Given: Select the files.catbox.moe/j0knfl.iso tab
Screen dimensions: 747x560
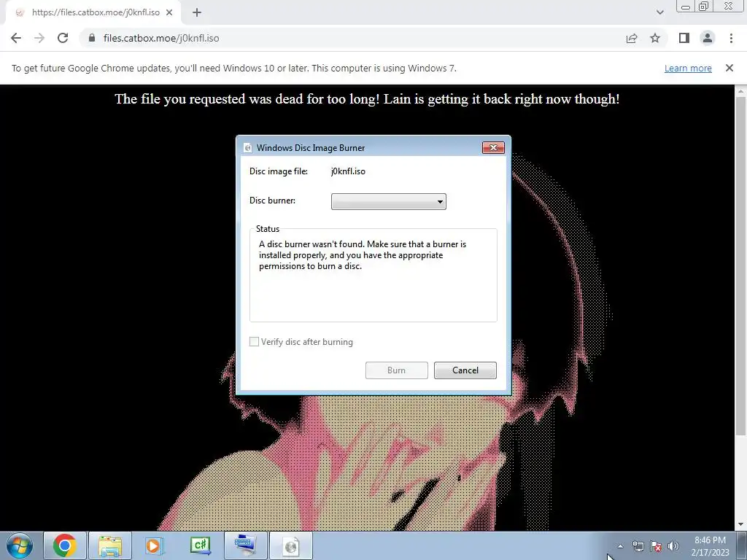Looking at the screenshot, I should point(93,12).
